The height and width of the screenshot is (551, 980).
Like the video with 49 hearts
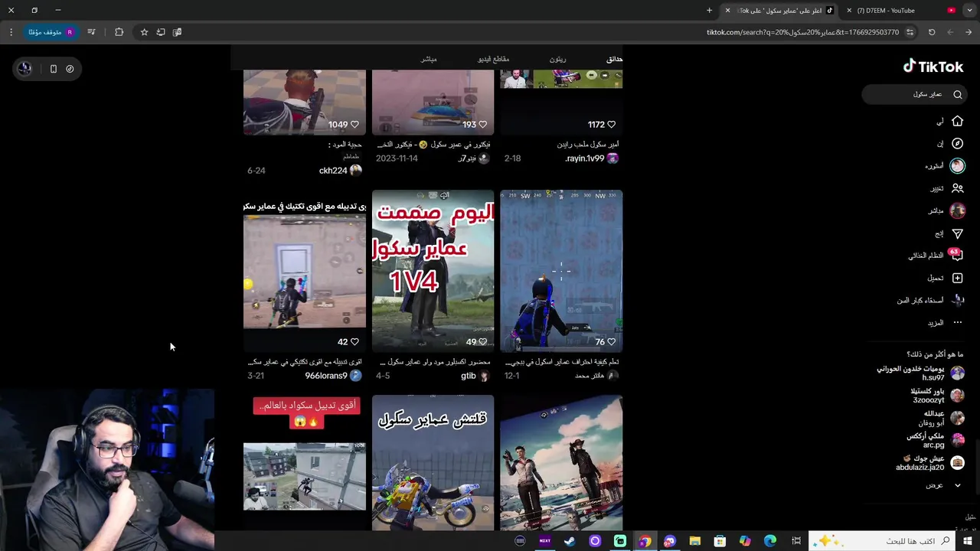coord(483,341)
